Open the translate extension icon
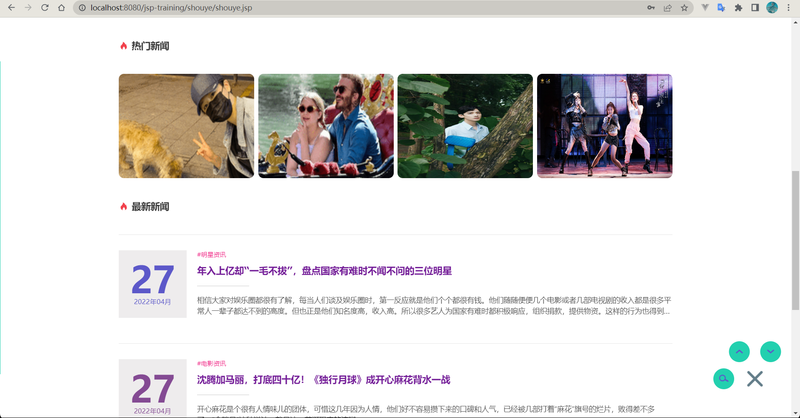800x418 pixels. tap(721, 8)
